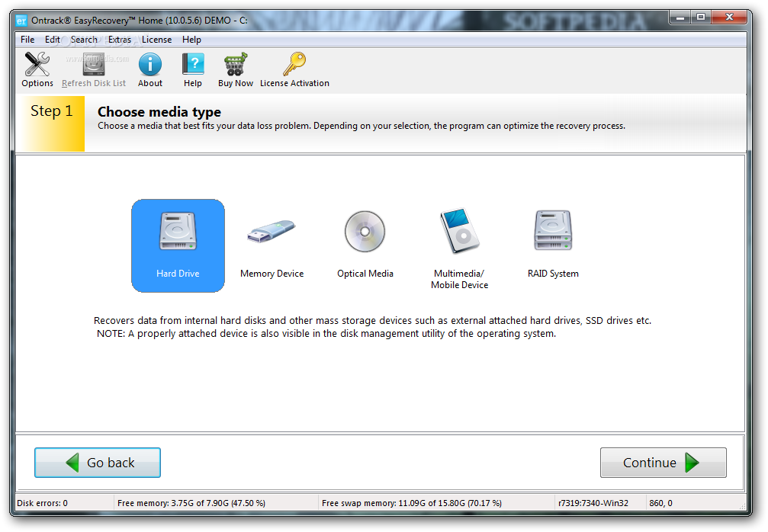Click the NOTE about properly attached device
The image size is (768, 532).
[x=326, y=334]
